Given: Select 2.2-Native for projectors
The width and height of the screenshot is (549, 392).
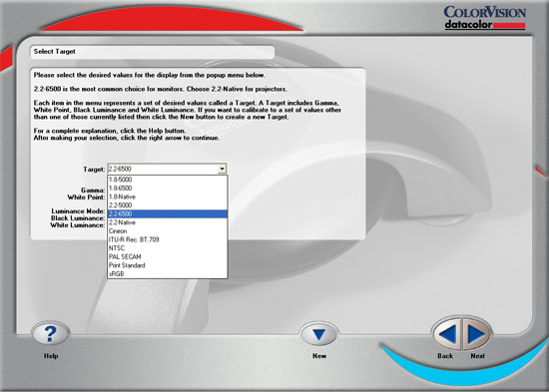Looking at the screenshot, I should point(168,222).
